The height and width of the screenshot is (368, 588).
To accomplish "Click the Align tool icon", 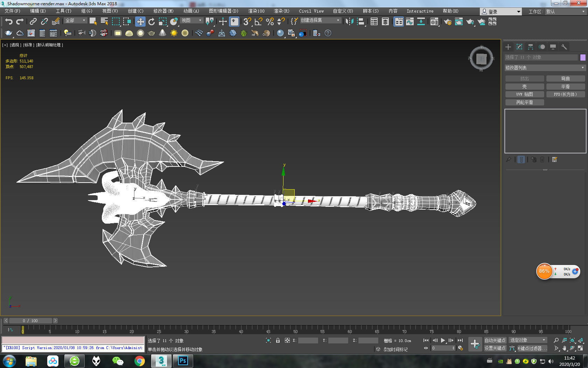I will tap(361, 21).
